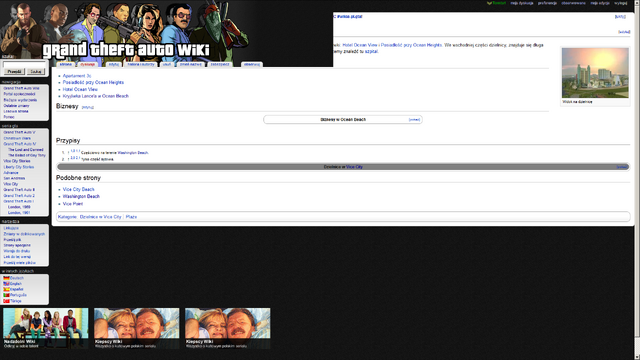Click the German flag icon for Deutsch

click(6, 278)
